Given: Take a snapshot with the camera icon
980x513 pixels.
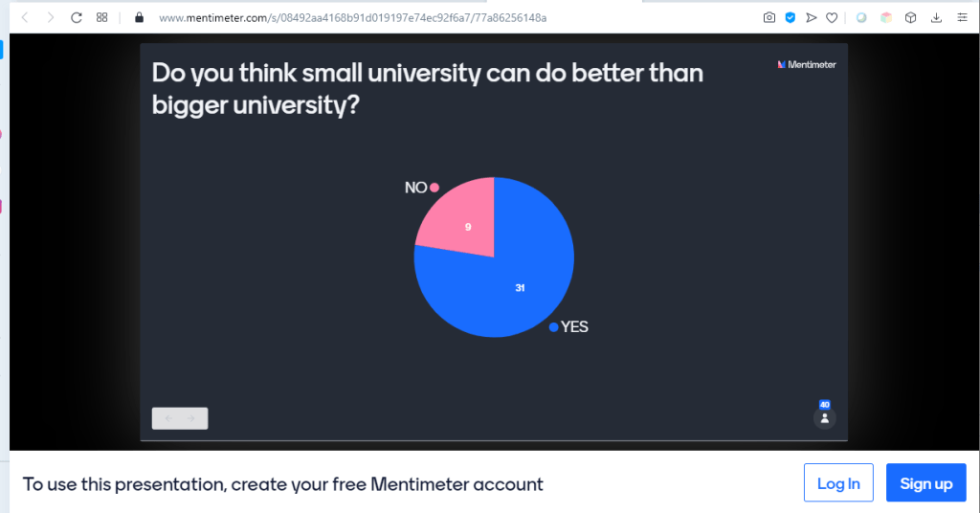Looking at the screenshot, I should (769, 17).
